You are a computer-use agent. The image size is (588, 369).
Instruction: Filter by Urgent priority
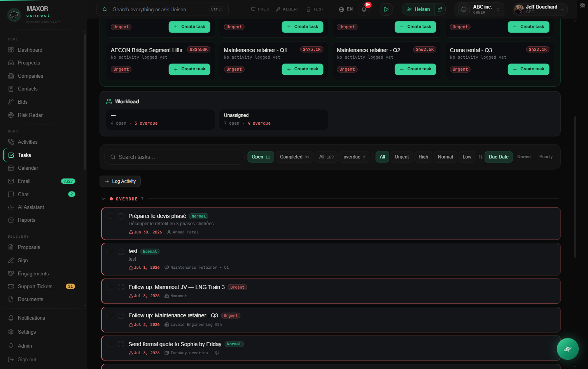[402, 157]
